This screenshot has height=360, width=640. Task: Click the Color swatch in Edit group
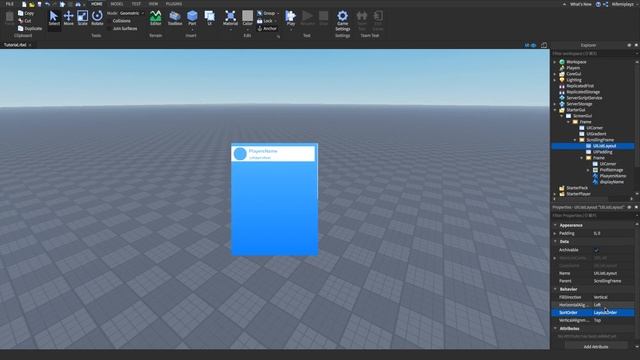tap(247, 16)
